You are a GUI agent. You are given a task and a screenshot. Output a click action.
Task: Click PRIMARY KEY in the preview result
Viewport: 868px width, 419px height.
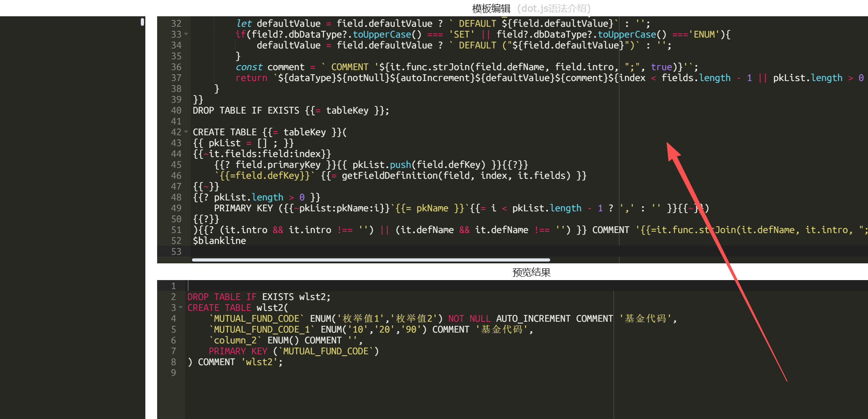(238, 351)
